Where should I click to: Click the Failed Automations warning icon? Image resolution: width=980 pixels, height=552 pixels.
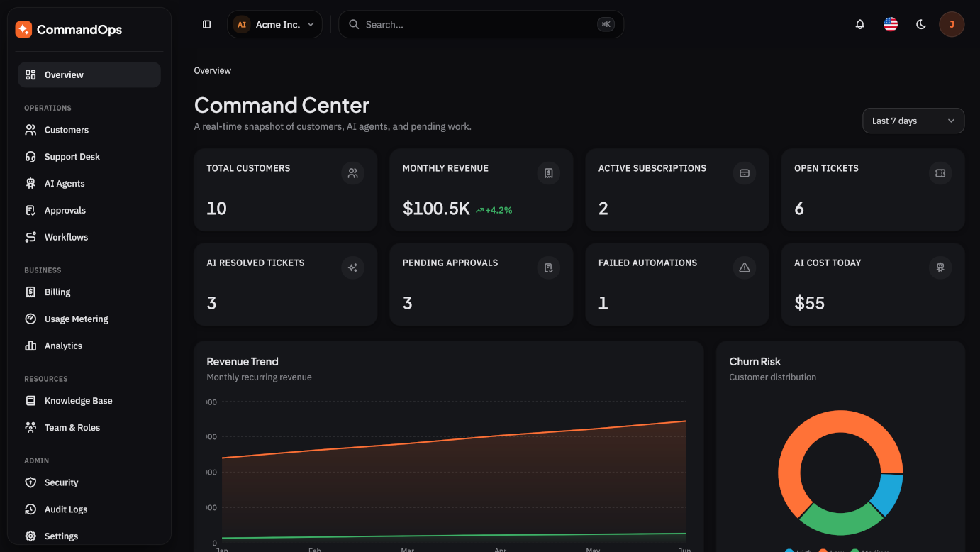point(745,267)
